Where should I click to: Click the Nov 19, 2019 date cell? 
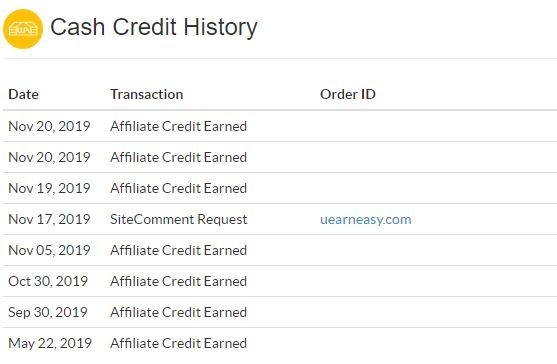pos(49,188)
